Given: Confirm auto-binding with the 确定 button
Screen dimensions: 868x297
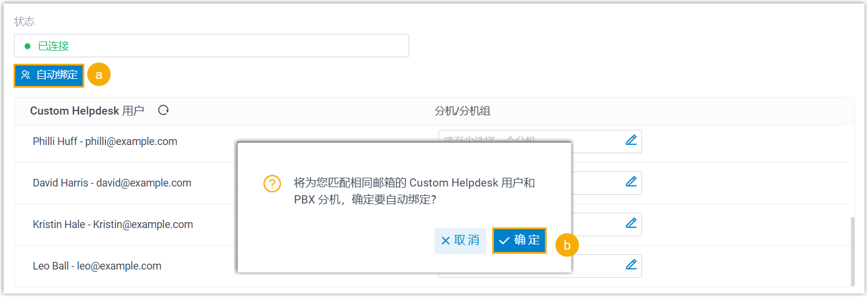Looking at the screenshot, I should coord(519,240).
